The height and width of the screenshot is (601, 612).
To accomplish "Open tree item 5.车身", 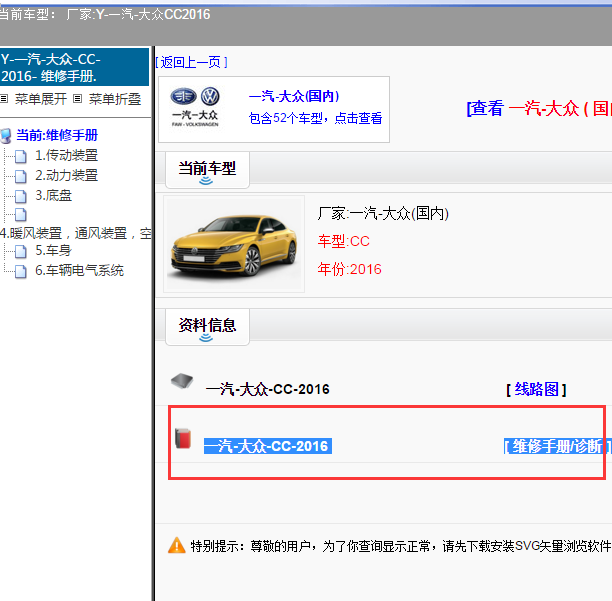I will tap(53, 251).
